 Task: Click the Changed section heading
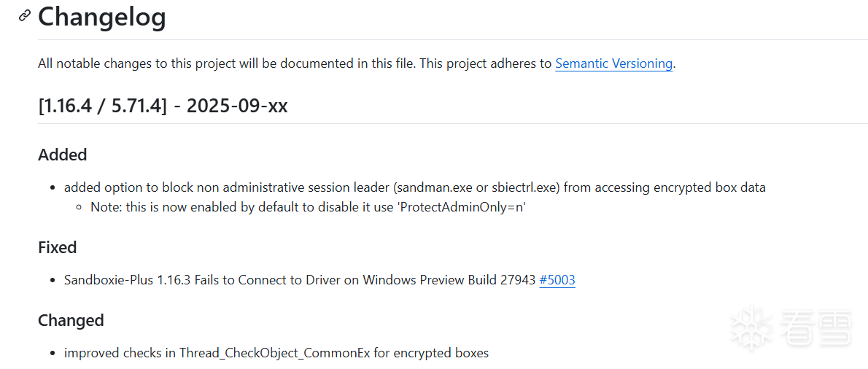[x=71, y=320]
